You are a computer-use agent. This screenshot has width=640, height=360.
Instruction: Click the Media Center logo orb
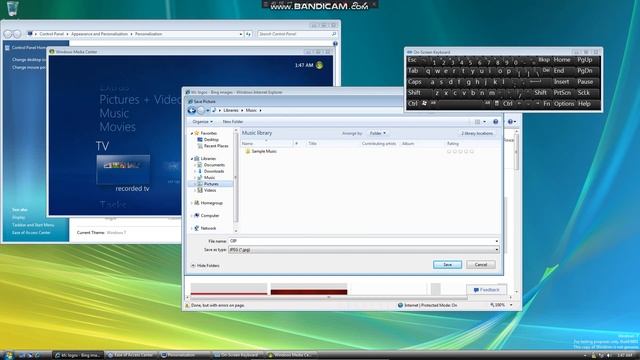[x=319, y=65]
